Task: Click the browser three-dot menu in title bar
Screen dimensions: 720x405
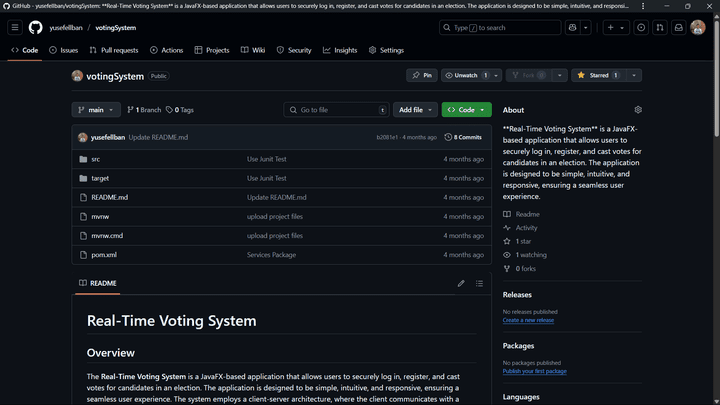Action: click(x=643, y=6)
